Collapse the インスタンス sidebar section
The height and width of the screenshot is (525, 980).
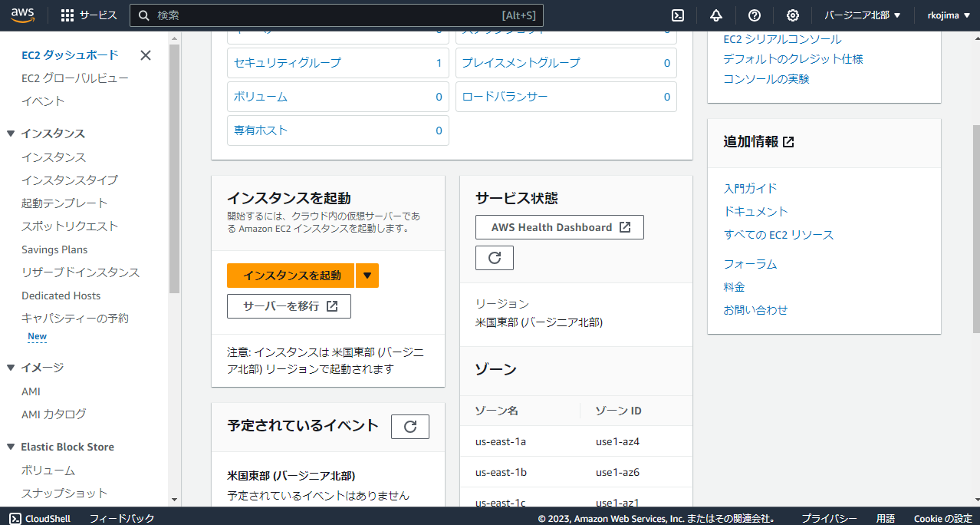[11, 134]
